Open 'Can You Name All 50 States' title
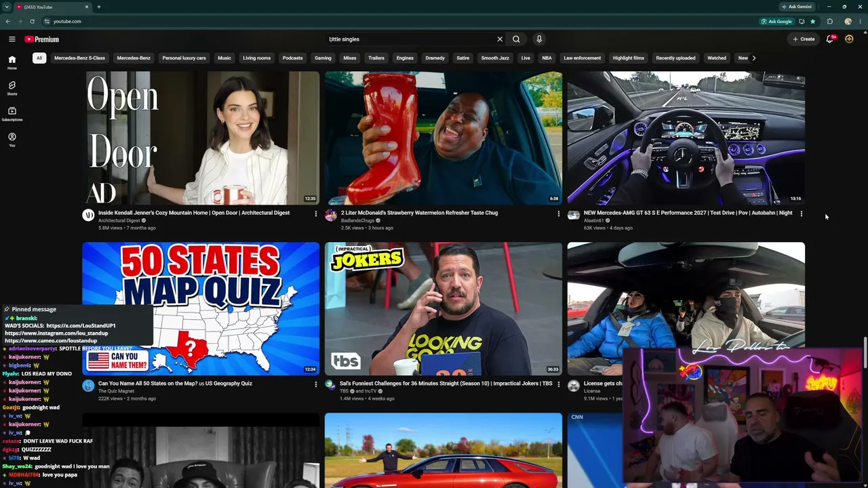This screenshot has height=488, width=868. [175, 384]
